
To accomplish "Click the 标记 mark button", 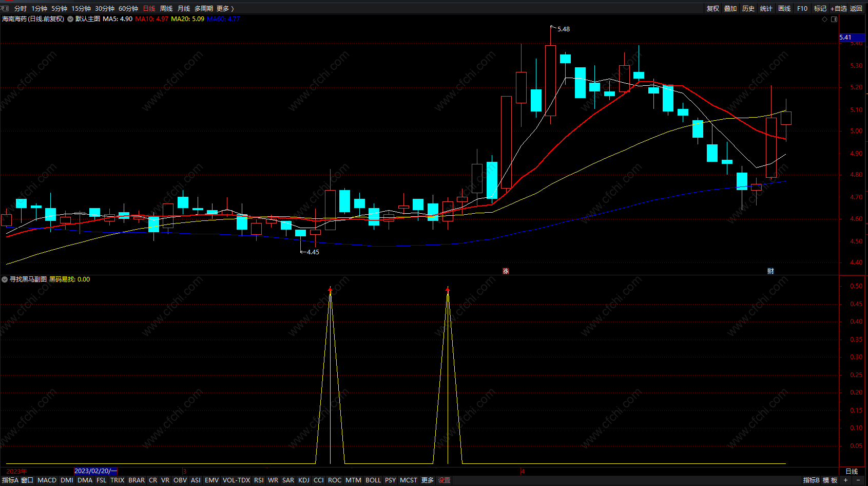I will pyautogui.click(x=820, y=8).
